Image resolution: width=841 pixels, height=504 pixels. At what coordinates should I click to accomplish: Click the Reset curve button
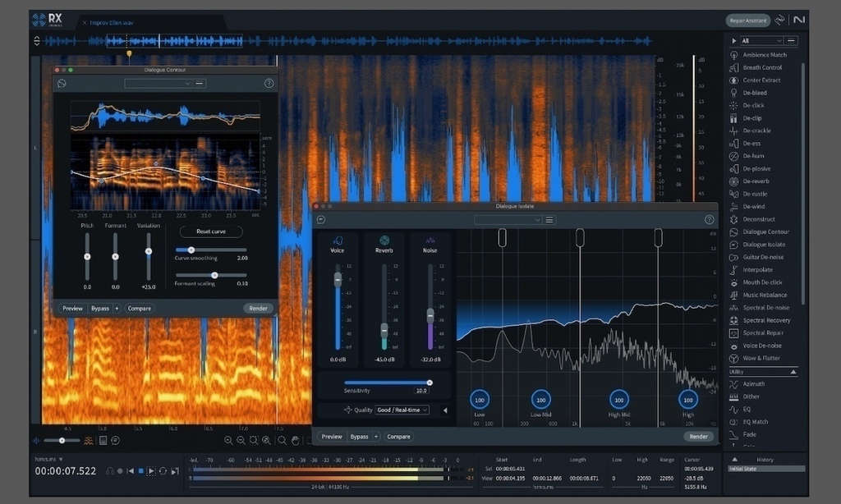click(x=211, y=231)
